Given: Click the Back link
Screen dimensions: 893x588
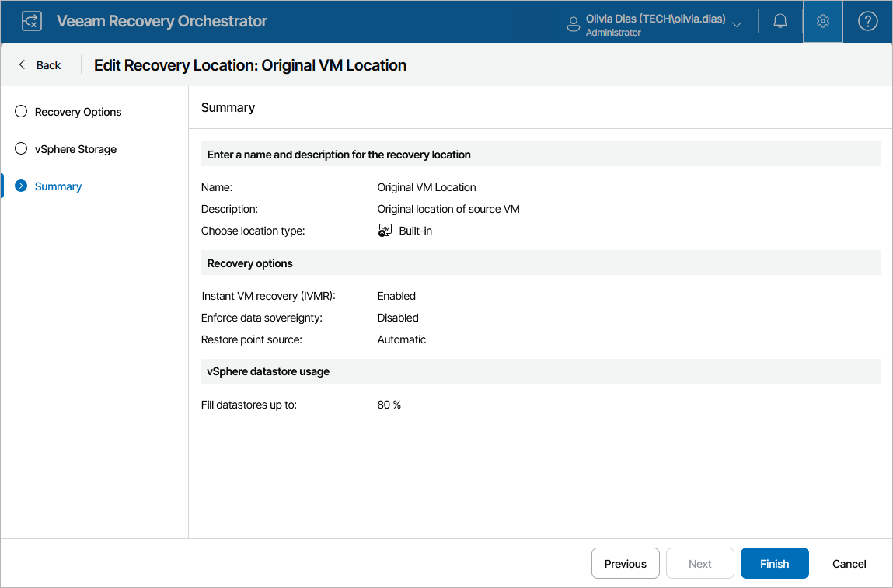Looking at the screenshot, I should [48, 65].
